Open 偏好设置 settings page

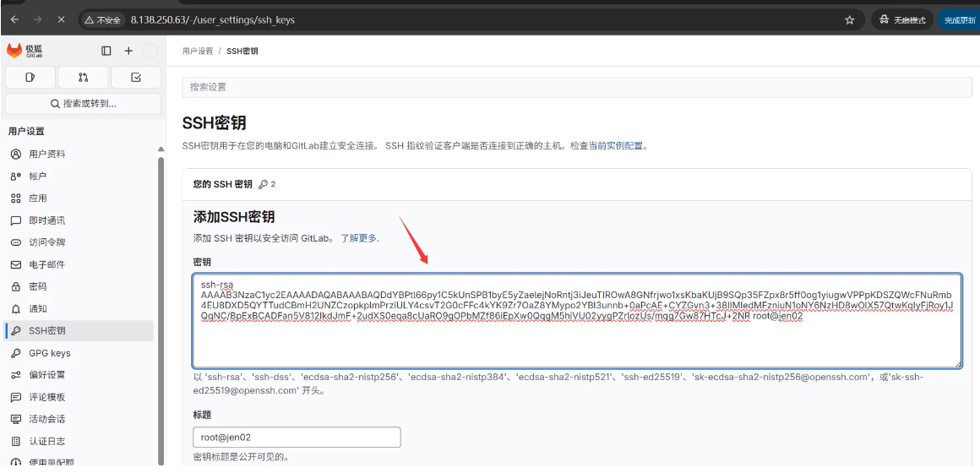click(x=79, y=375)
